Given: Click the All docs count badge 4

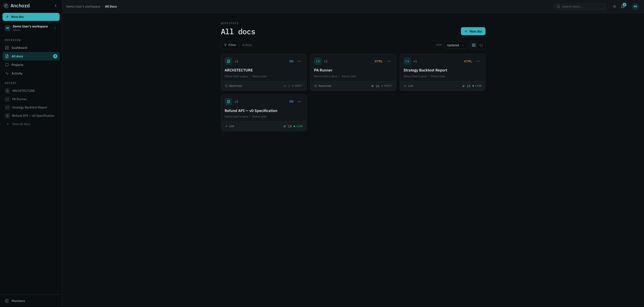Looking at the screenshot, I should click(x=55, y=56).
